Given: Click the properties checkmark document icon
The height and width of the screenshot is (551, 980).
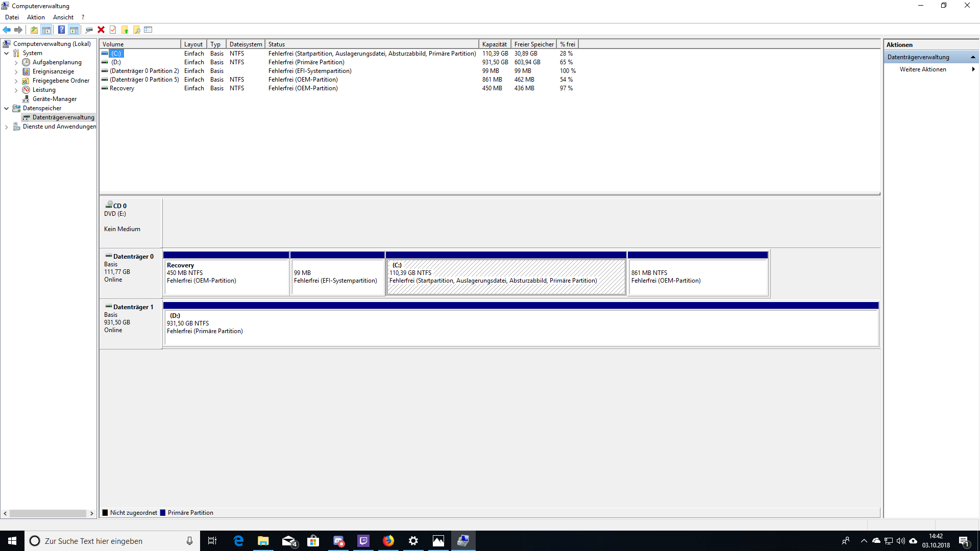Looking at the screenshot, I should 113,30.
